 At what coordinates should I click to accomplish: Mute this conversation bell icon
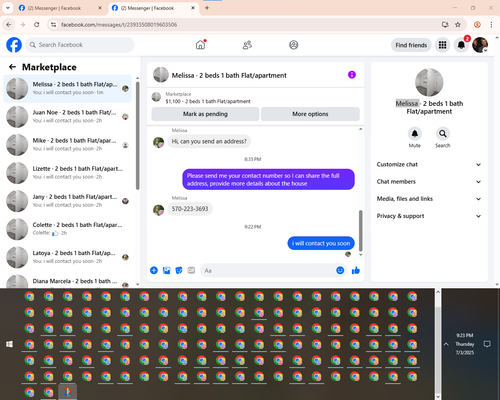[414, 134]
